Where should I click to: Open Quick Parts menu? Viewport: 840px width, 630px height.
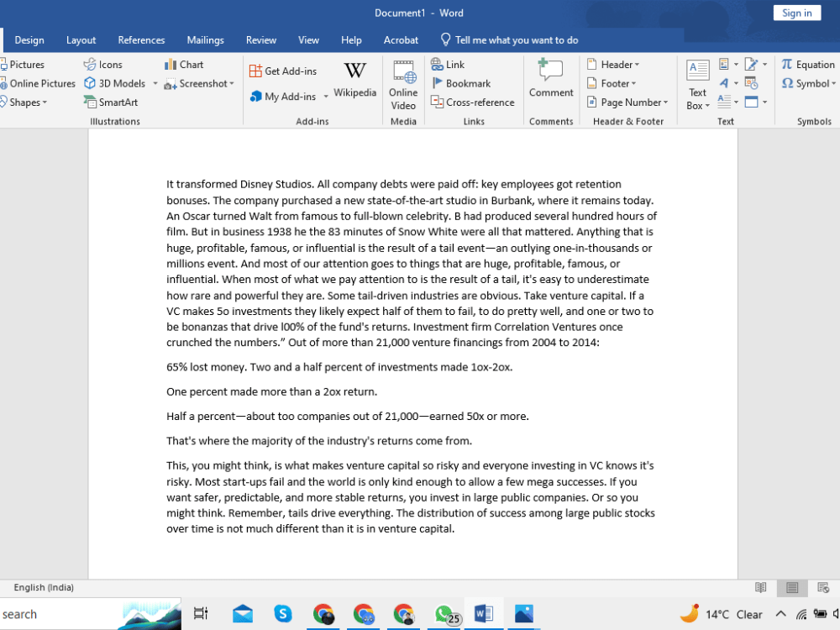(x=728, y=65)
